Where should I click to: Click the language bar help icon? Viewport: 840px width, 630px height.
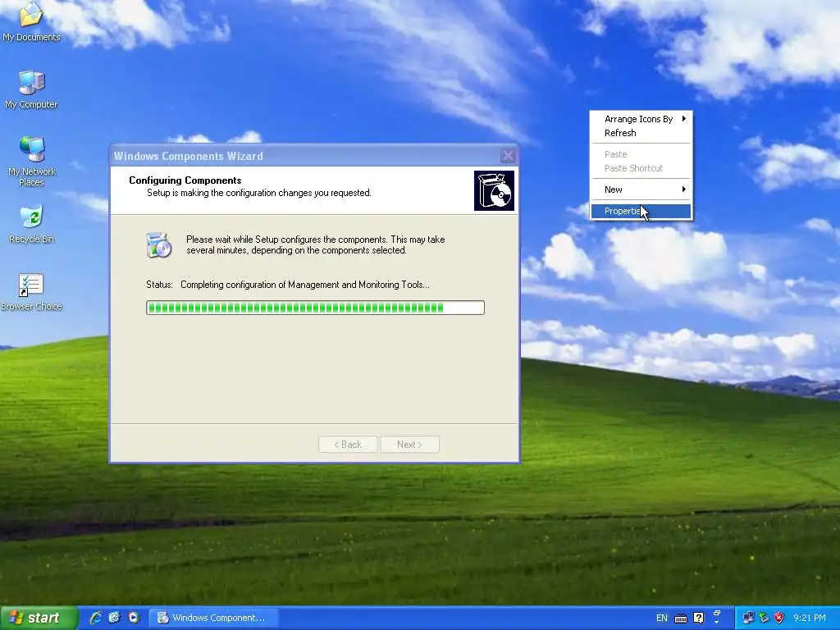(x=698, y=618)
